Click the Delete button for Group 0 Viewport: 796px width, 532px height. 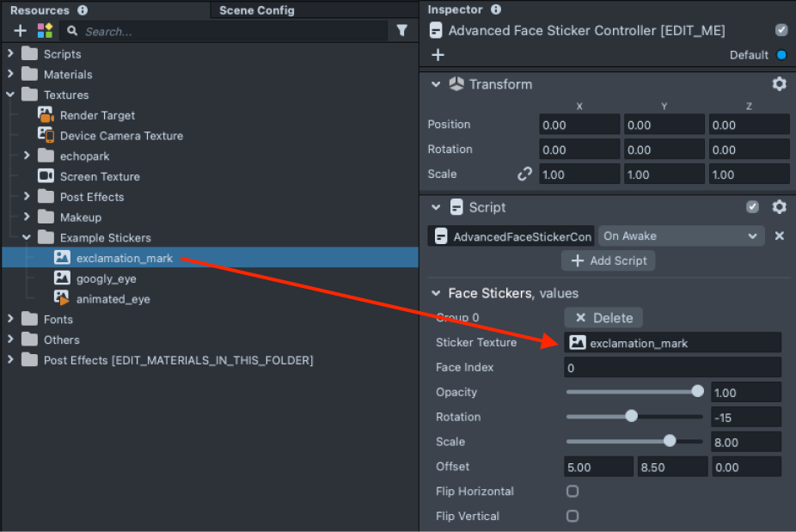point(603,318)
